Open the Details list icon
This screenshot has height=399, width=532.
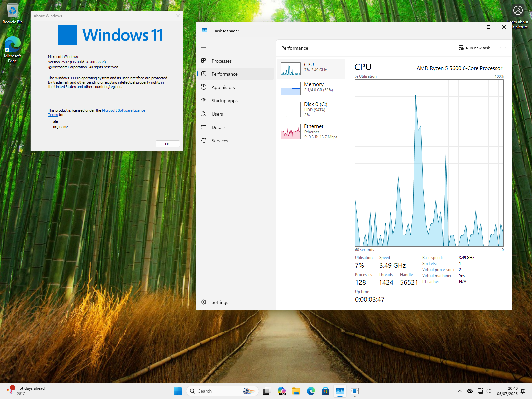(x=204, y=127)
